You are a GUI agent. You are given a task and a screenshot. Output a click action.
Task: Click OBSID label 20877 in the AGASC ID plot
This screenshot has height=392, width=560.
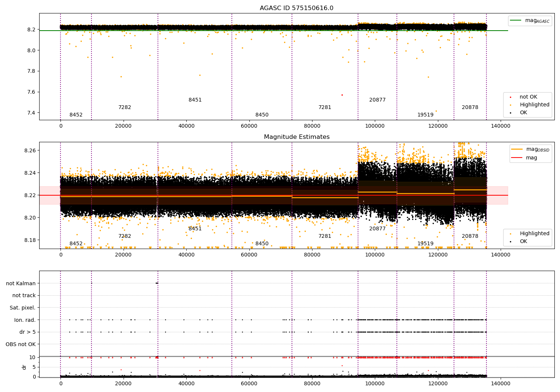click(377, 100)
